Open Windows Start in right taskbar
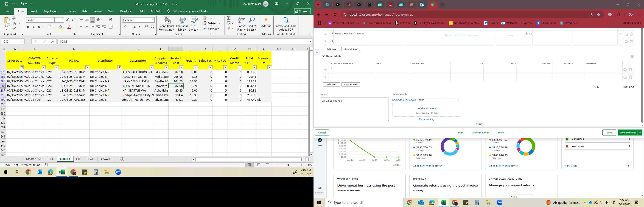Image resolution: width=644 pixels, height=207 pixels. coord(319,202)
